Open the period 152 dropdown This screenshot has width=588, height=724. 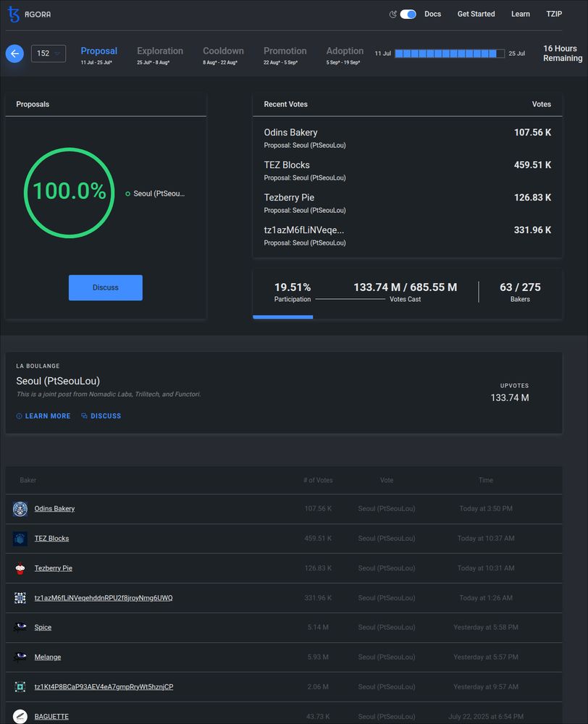(x=49, y=54)
